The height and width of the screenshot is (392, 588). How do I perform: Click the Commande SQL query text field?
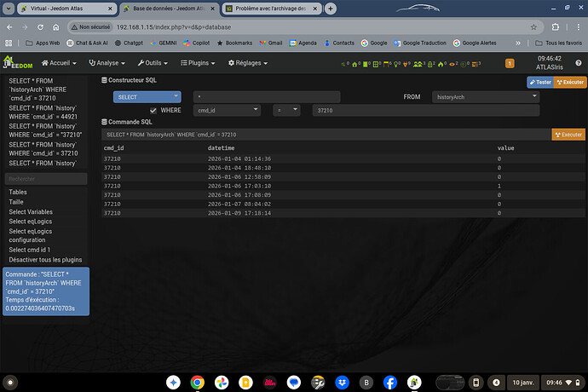tap(326, 135)
